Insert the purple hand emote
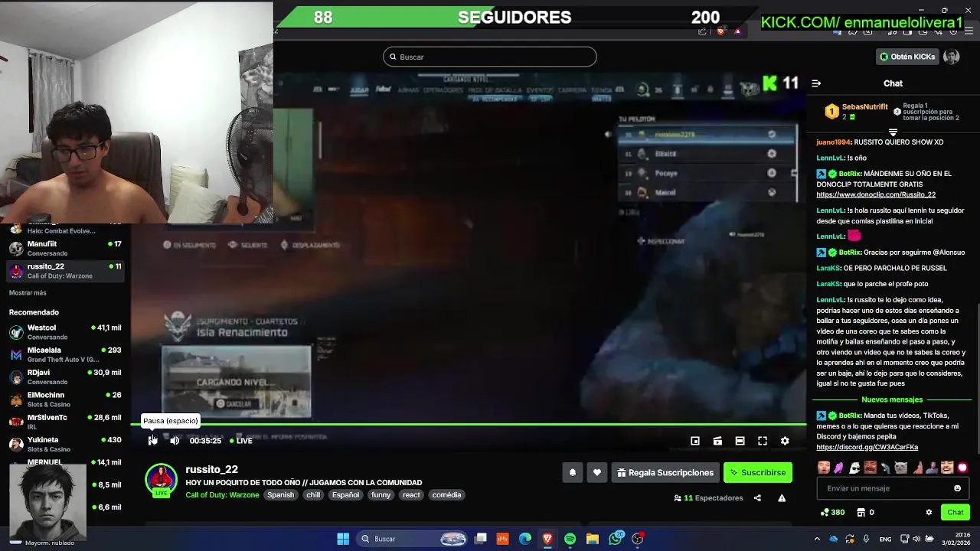980x551 pixels. pyautogui.click(x=839, y=468)
